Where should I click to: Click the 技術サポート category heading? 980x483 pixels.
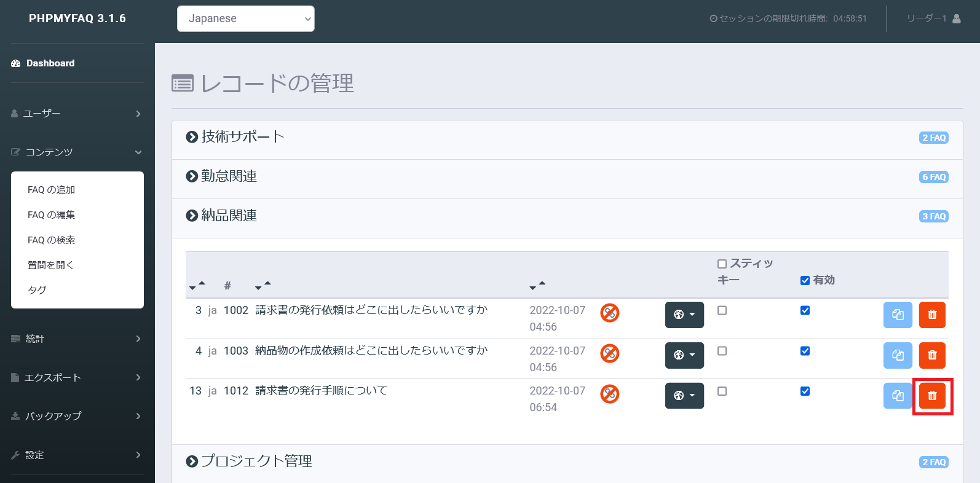click(x=243, y=137)
